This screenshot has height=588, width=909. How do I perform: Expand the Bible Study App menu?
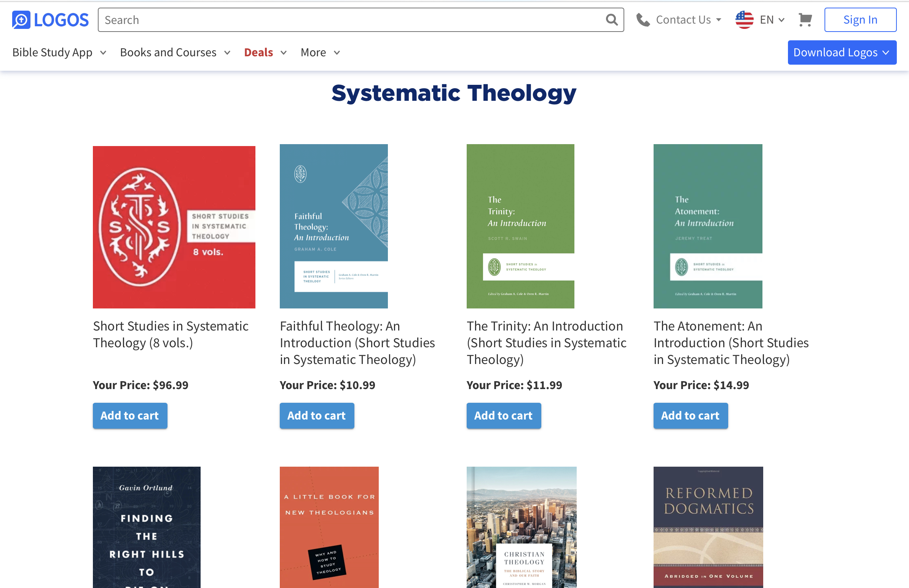pos(59,52)
